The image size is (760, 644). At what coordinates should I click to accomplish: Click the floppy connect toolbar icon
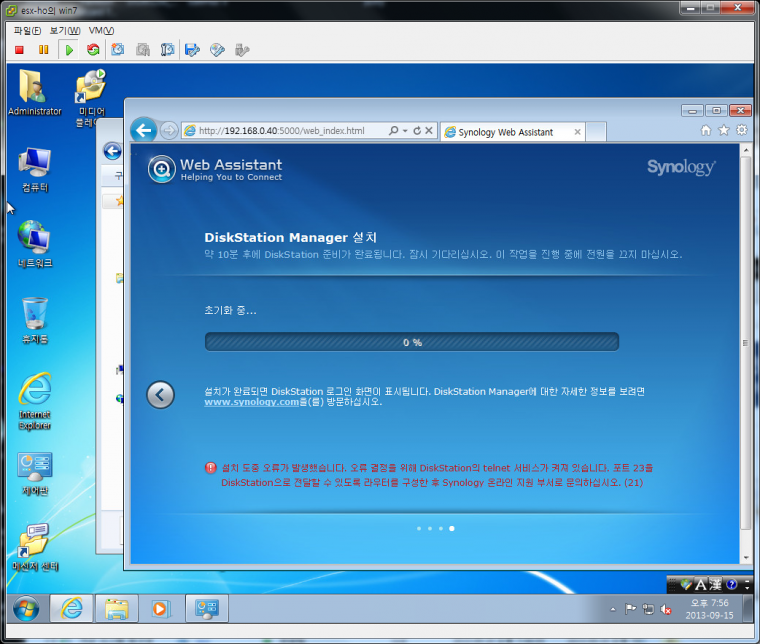point(192,50)
